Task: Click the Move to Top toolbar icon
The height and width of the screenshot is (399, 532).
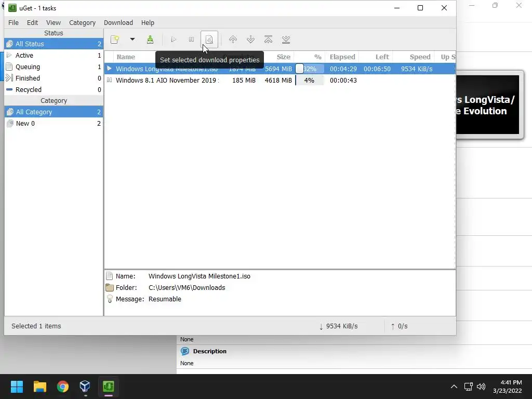Action: (x=268, y=39)
